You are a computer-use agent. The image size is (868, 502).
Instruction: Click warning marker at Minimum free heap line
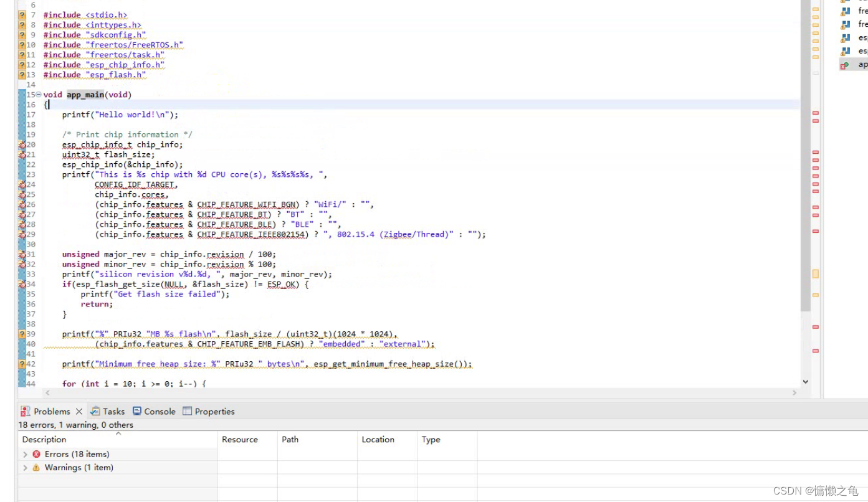[x=22, y=364]
